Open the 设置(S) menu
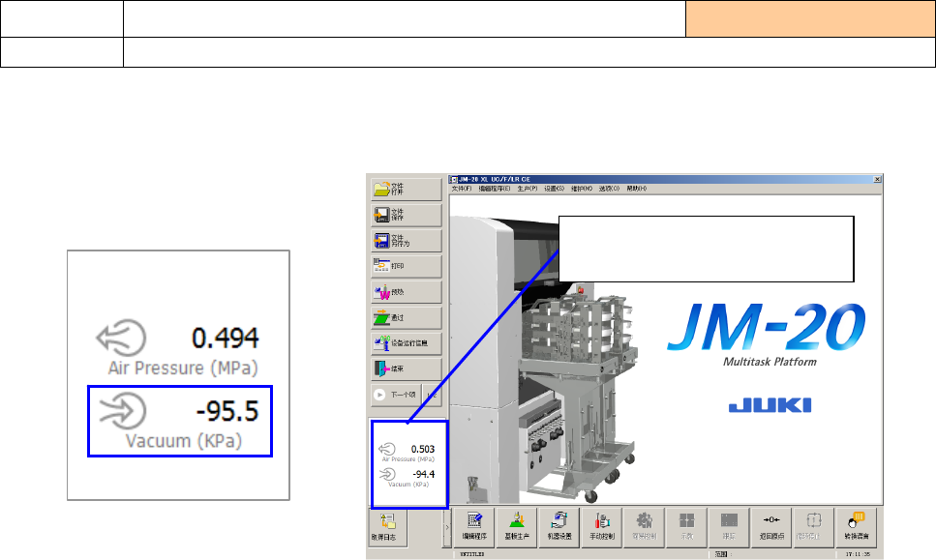The width and height of the screenshot is (936, 560). point(554,189)
